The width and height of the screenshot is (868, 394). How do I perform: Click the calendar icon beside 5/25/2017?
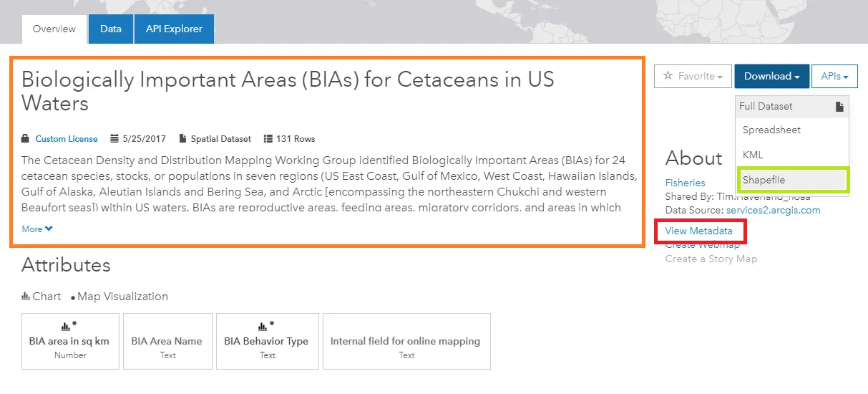[114, 139]
